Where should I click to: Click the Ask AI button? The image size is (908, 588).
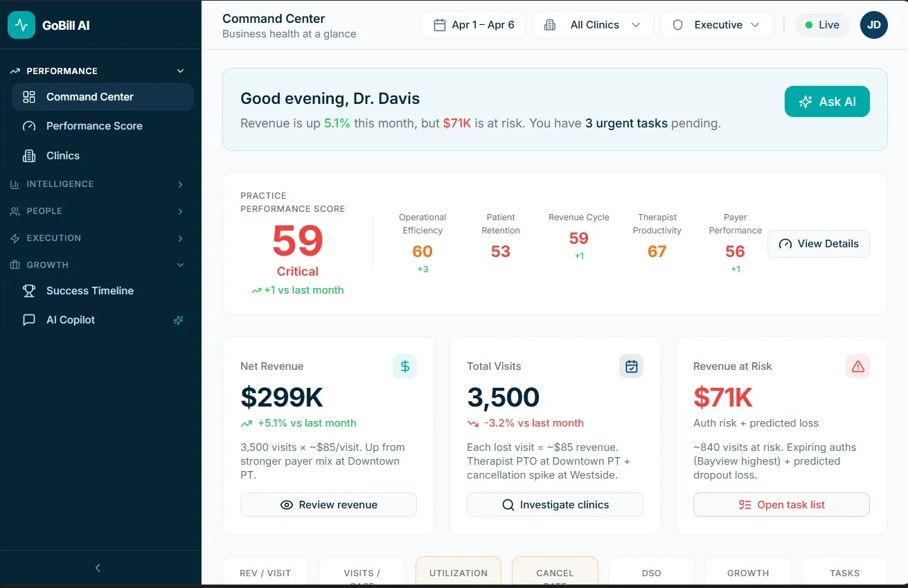pos(827,102)
